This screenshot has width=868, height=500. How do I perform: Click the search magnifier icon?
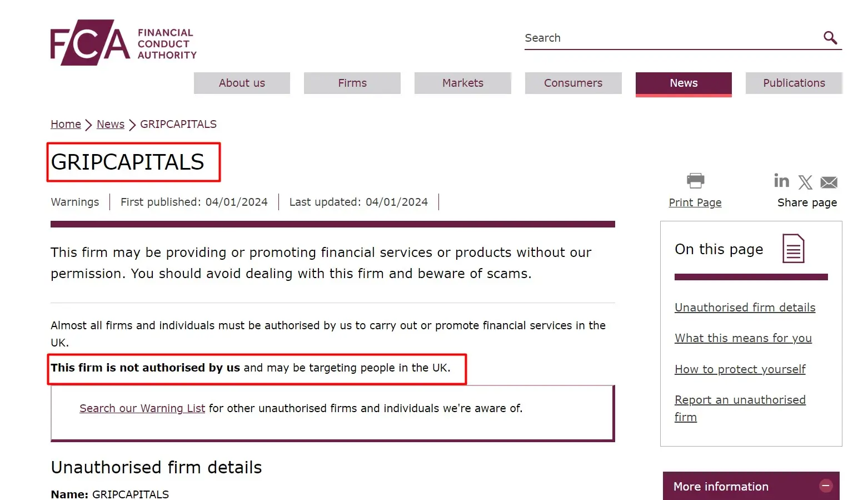click(x=830, y=38)
